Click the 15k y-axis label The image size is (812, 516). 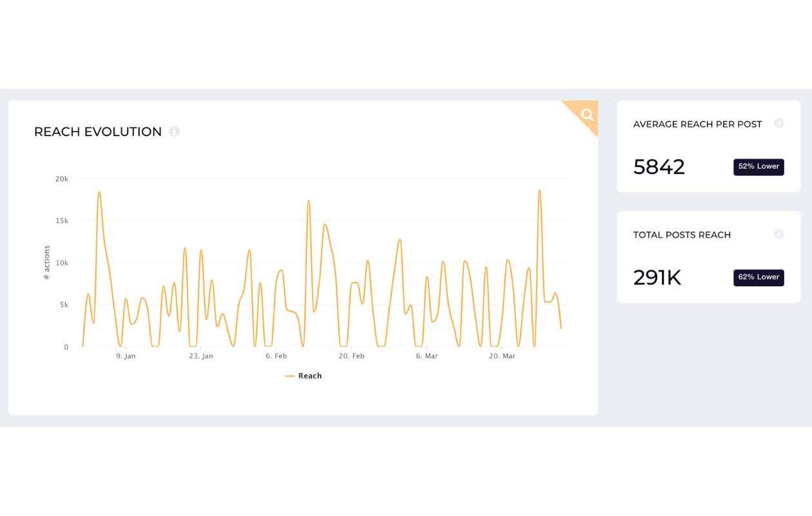coord(62,221)
